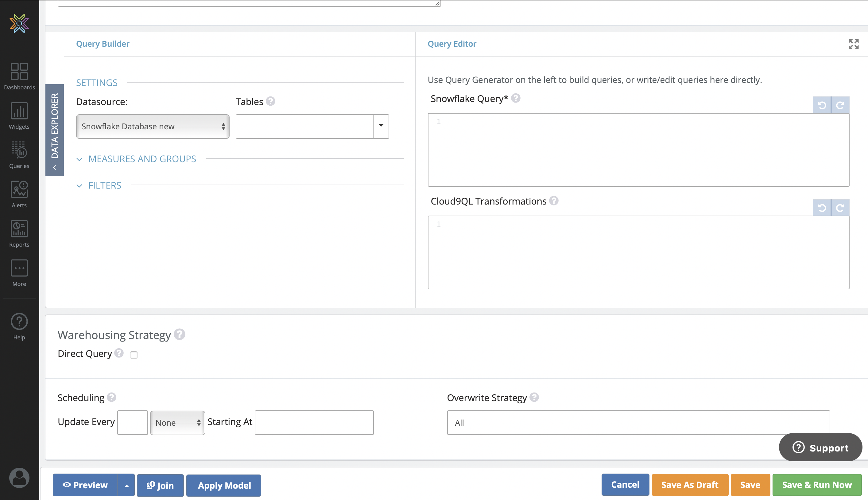This screenshot has height=500, width=868.
Task: Expand the Measures and Groups section
Action: (142, 159)
